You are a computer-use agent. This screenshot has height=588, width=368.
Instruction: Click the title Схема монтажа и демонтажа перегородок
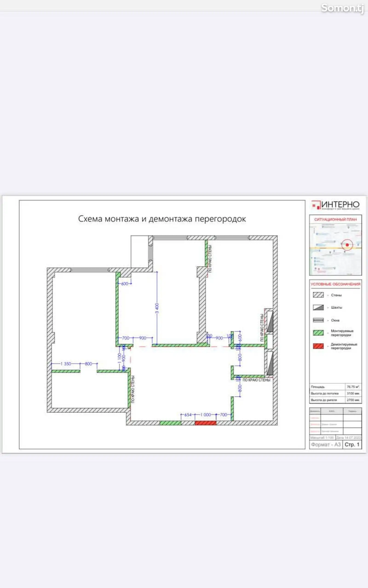(162, 219)
